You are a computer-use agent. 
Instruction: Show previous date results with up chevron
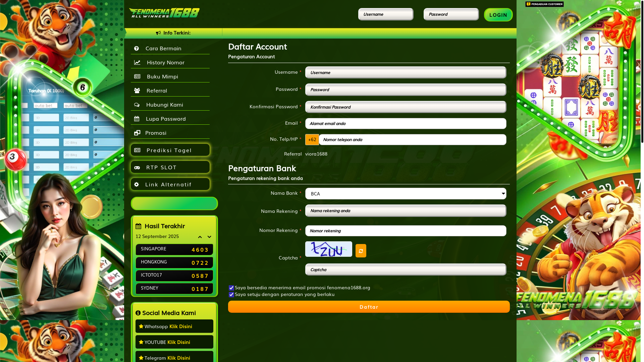click(200, 237)
